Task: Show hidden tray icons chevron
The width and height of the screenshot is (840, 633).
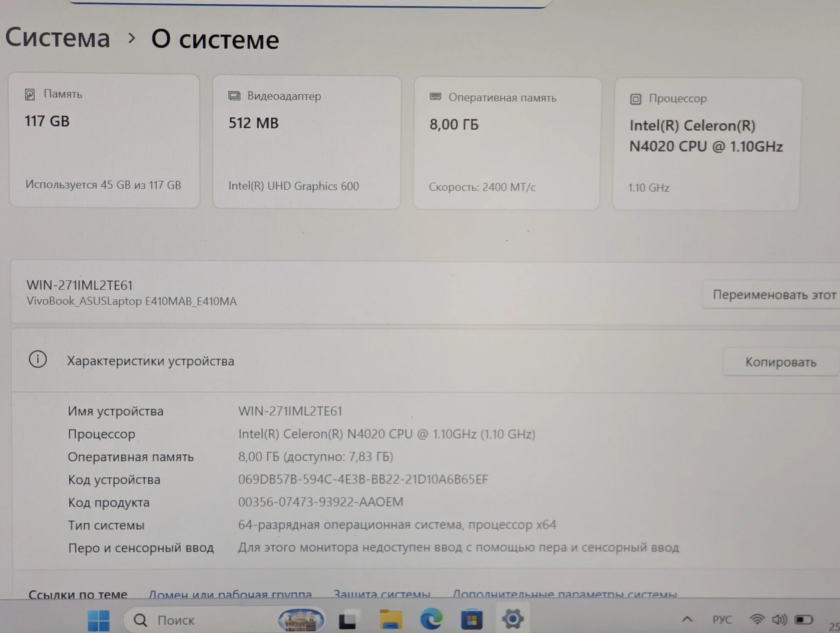Action: [687, 619]
